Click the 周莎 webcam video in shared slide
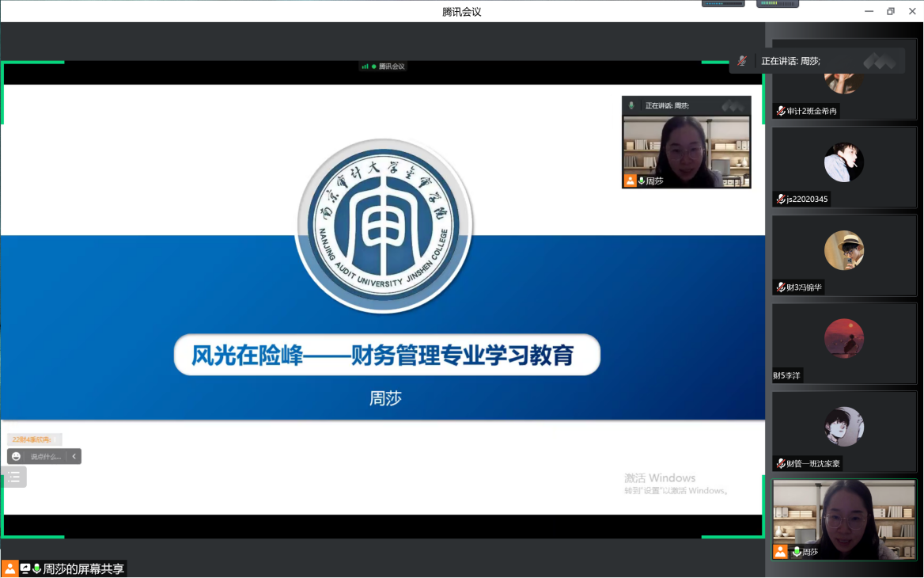 (686, 146)
